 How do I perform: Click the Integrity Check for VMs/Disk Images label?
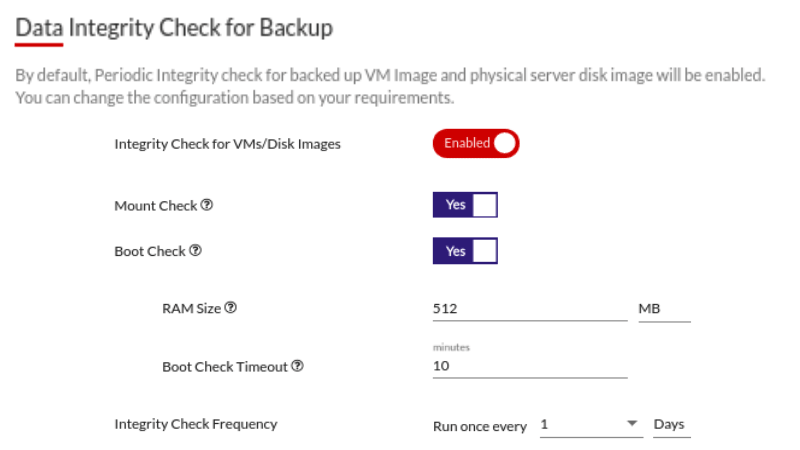click(x=227, y=144)
